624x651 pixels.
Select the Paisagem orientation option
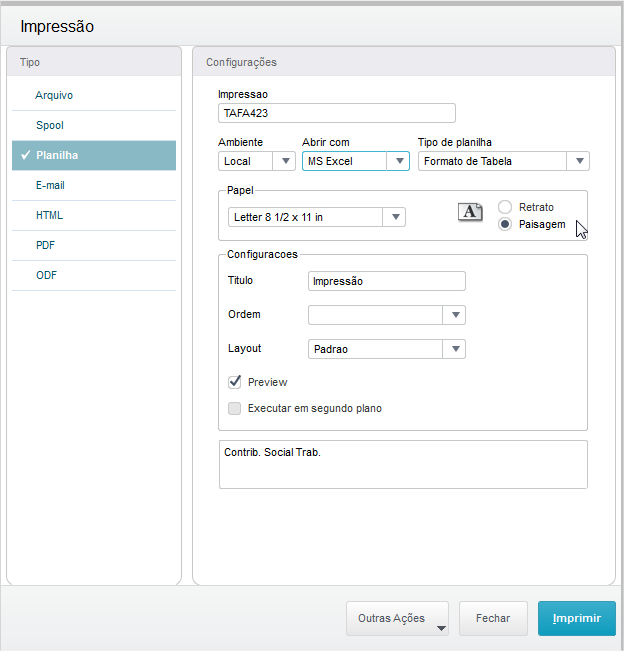[505, 224]
